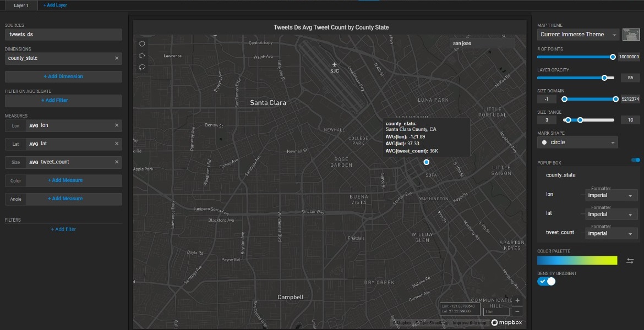
Task: Remove the AVG tweet_count size measure
Action: pos(117,162)
